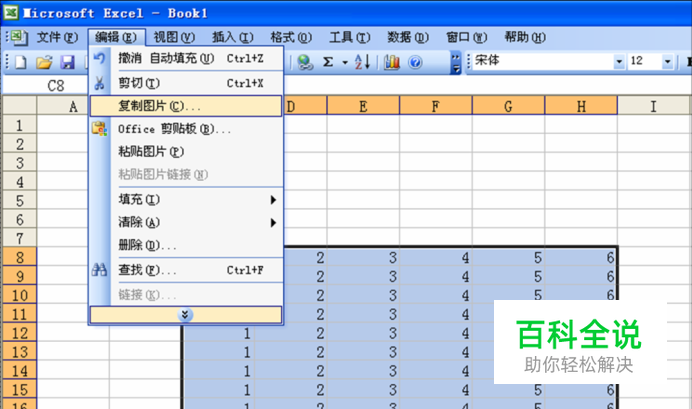Choose Undo AutoFill menu item
The height and width of the screenshot is (409, 692).
[185, 58]
